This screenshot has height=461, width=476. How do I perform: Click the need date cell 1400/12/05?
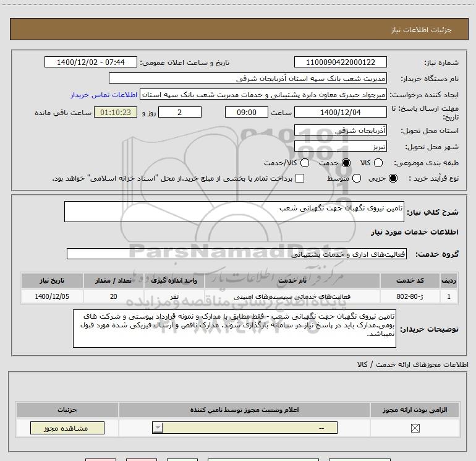point(52,296)
